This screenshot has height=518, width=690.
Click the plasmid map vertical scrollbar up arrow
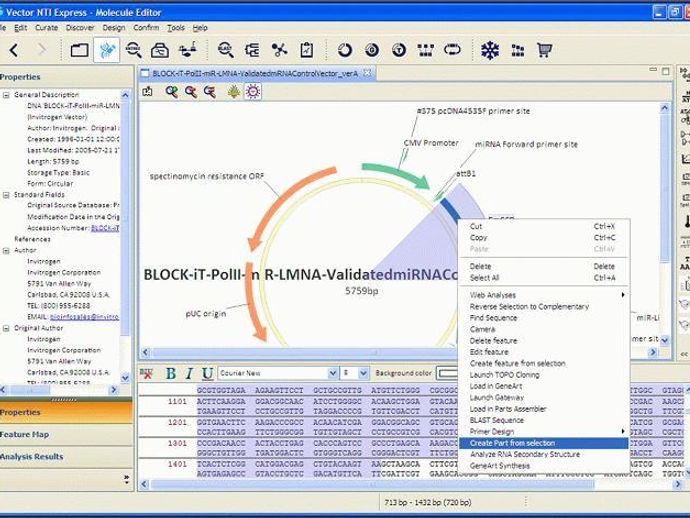coord(664,108)
